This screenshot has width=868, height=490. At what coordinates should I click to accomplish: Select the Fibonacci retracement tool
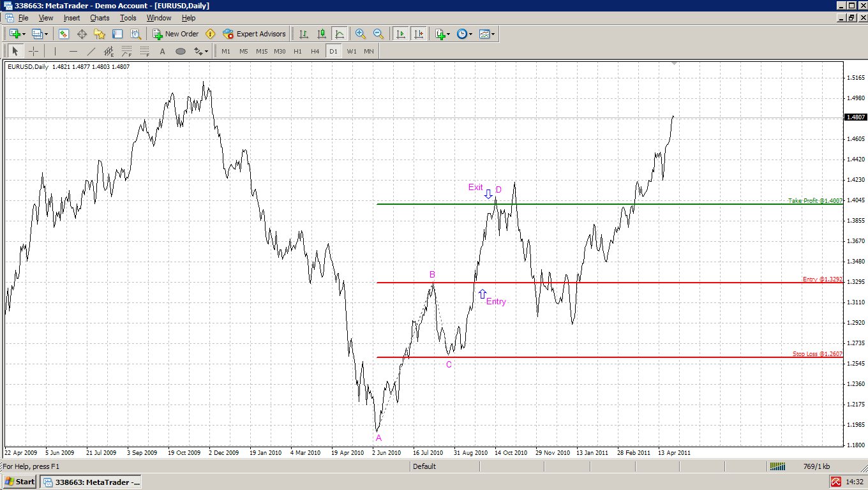(x=127, y=51)
